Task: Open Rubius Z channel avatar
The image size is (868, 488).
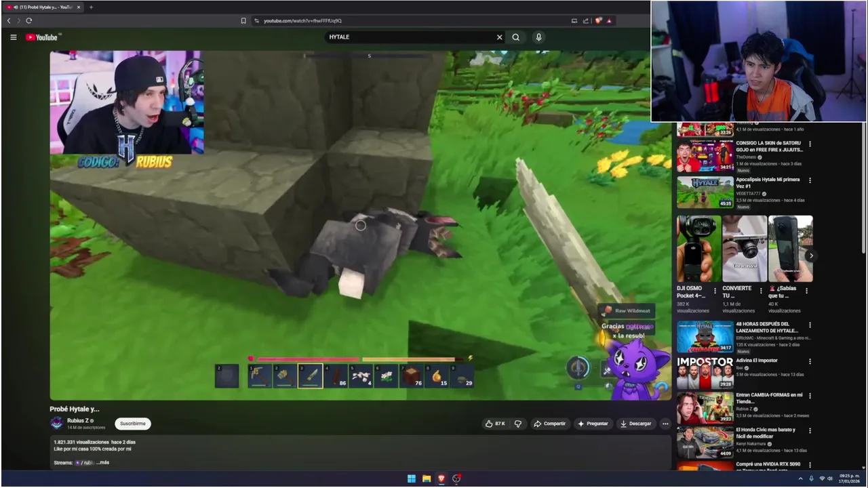Action: (x=57, y=424)
